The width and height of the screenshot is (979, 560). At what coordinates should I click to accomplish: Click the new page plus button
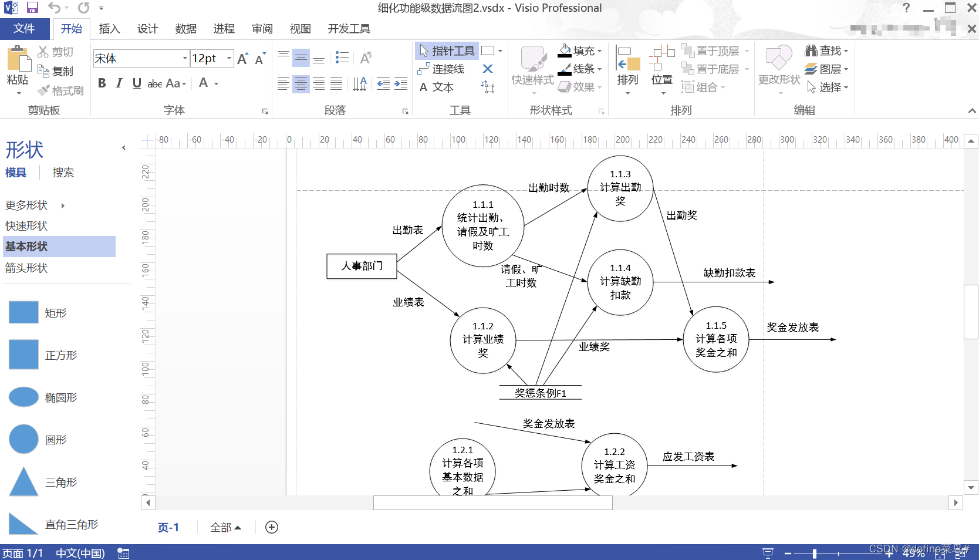(271, 527)
